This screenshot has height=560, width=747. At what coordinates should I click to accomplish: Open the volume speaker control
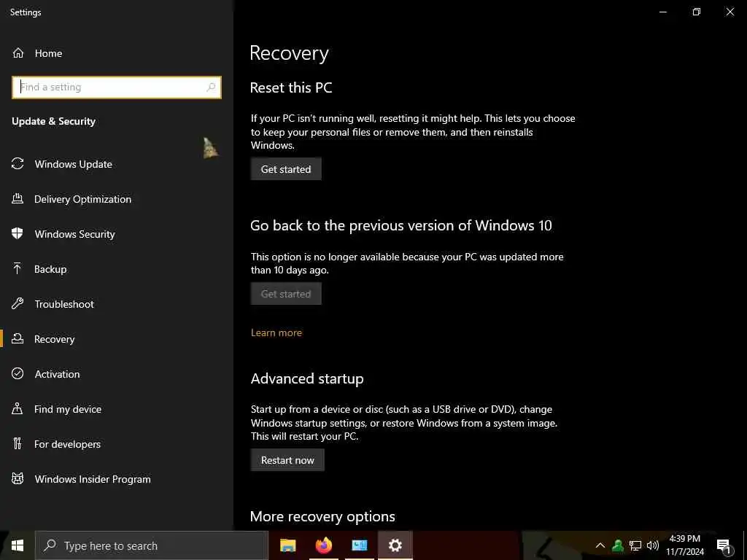653,545
